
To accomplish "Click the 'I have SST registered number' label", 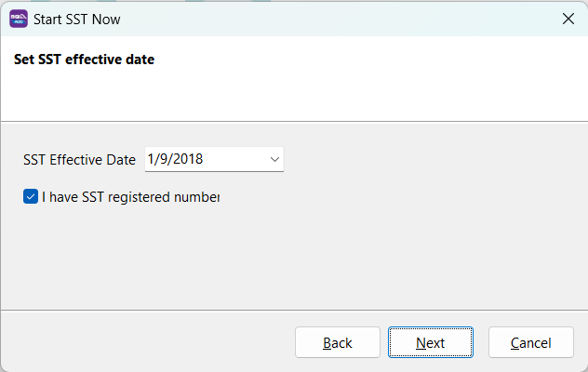I will coord(130,197).
